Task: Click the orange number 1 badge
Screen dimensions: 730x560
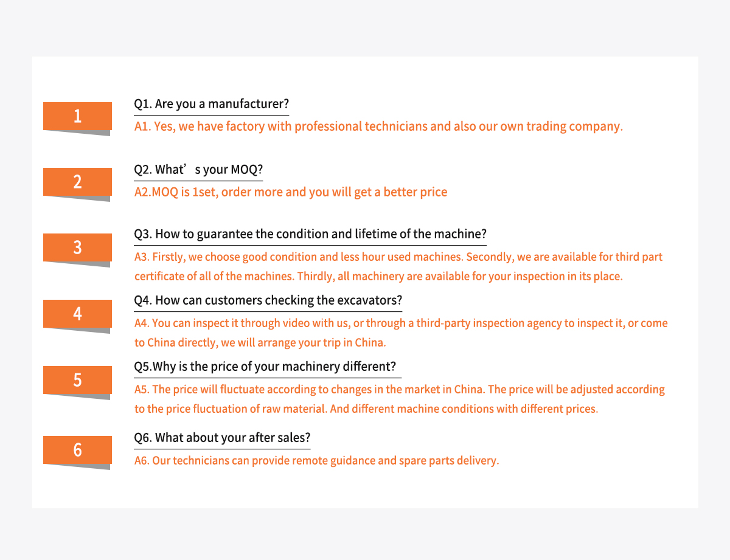Action: click(77, 116)
